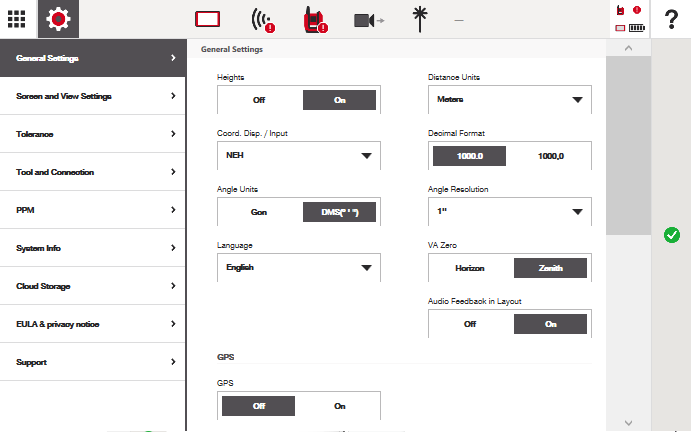Open the wireless signal connection icon
Image resolution: width=691 pixels, height=432 pixels.
click(x=263, y=20)
